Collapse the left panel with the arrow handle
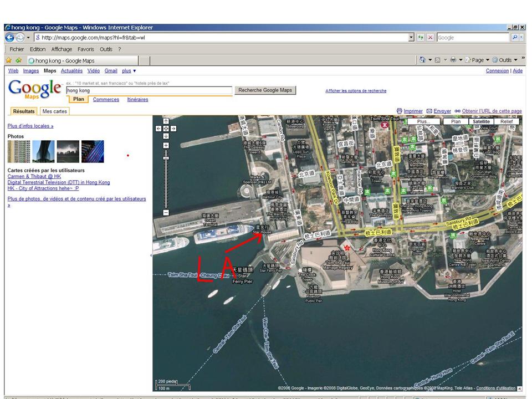The height and width of the screenshot is (399, 532). point(151,255)
